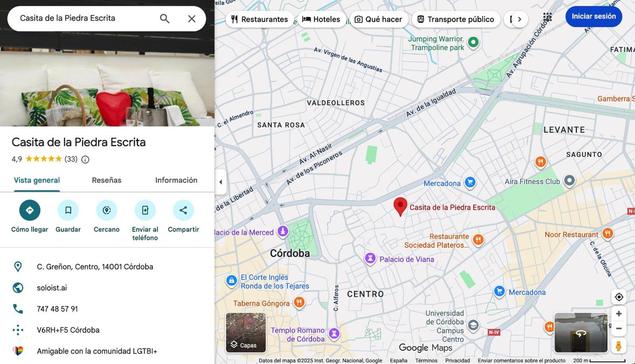This screenshot has height=364, width=635.
Task: Clear the search with the X icon
Action: click(192, 19)
